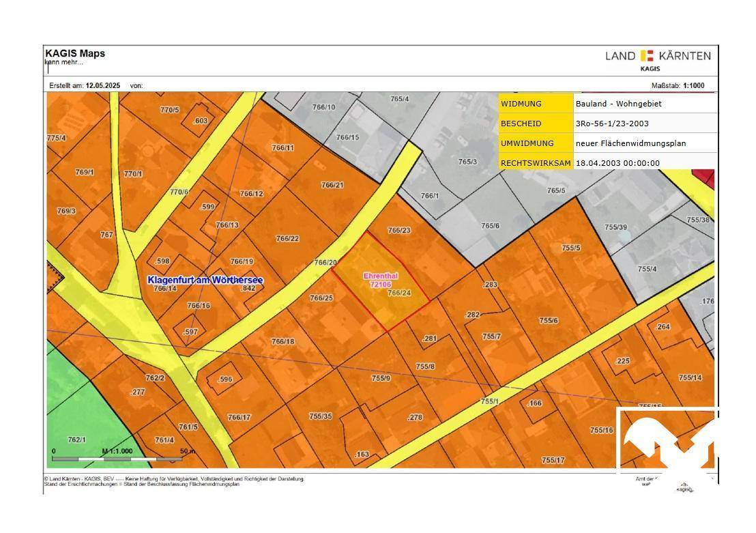Click grey parcel label 755/39
Screen dimensions: 756x533
pyautogui.click(x=615, y=227)
